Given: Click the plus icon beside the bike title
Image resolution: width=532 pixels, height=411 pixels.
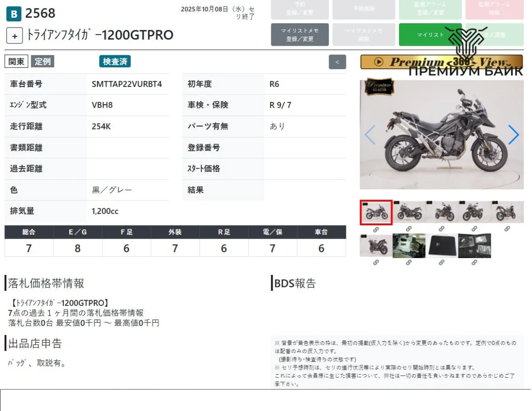Looking at the screenshot, I should click(15, 36).
